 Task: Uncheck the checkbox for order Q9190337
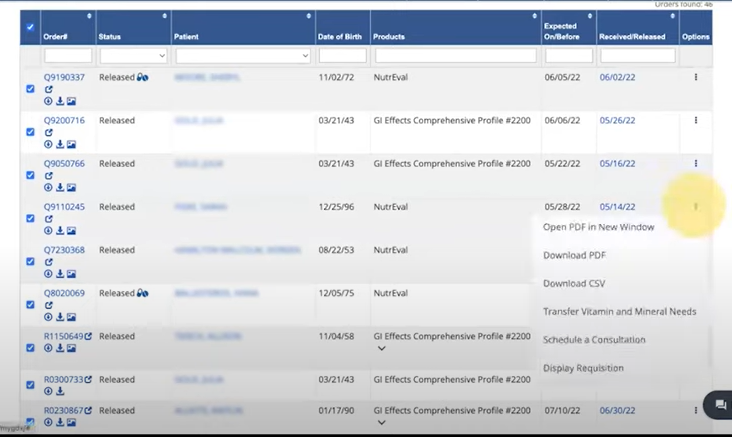click(x=30, y=89)
